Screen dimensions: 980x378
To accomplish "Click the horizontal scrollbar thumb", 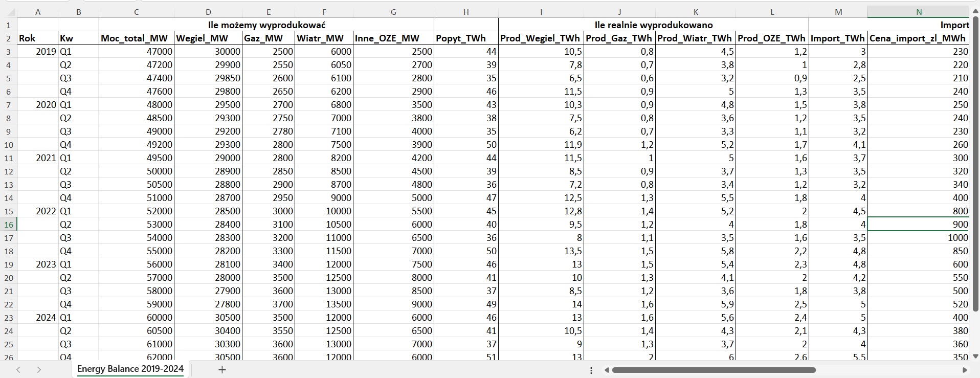I will [x=714, y=370].
